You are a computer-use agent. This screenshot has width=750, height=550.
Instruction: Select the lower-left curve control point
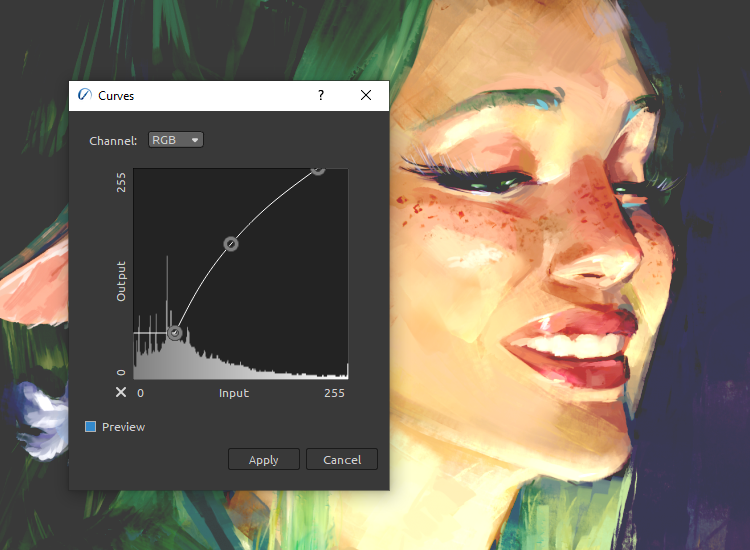point(175,332)
